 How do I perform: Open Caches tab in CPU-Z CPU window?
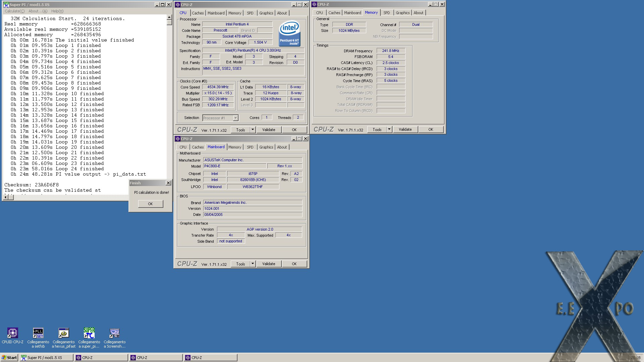pyautogui.click(x=198, y=13)
